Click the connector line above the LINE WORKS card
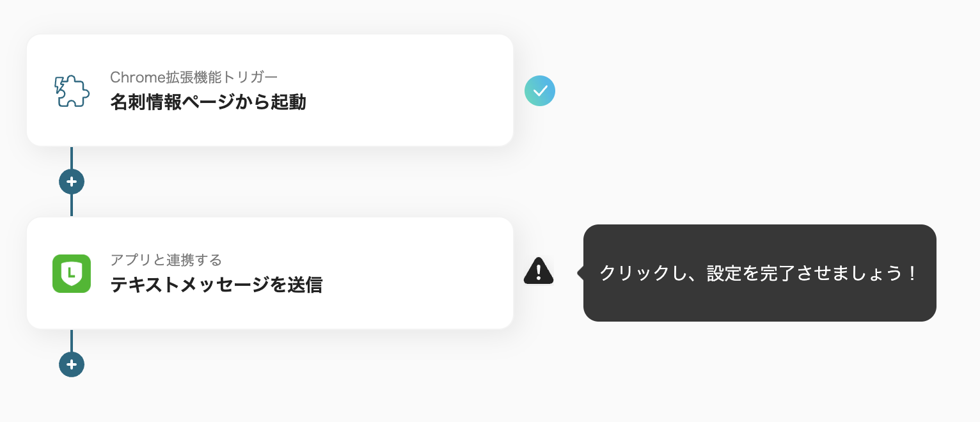The height and width of the screenshot is (422, 980). coord(72,205)
